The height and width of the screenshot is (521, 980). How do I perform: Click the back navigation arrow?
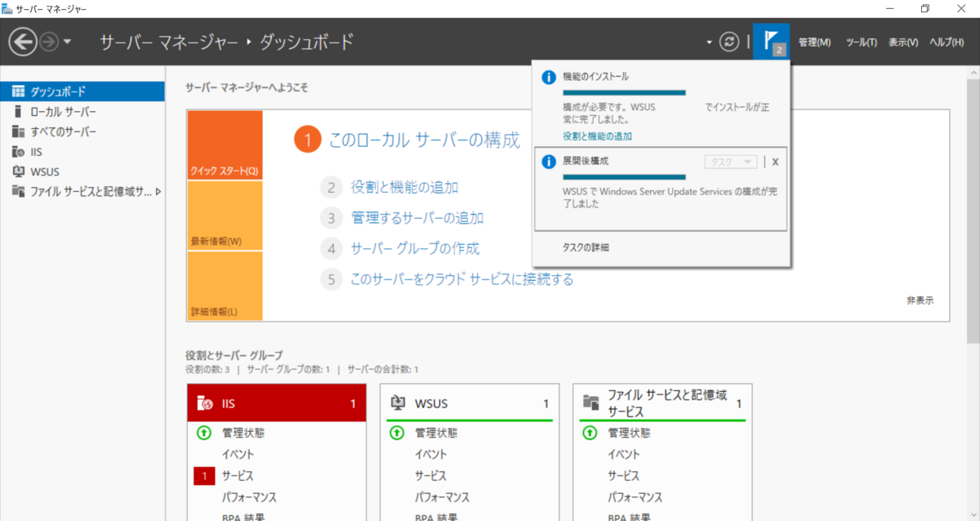pyautogui.click(x=23, y=42)
